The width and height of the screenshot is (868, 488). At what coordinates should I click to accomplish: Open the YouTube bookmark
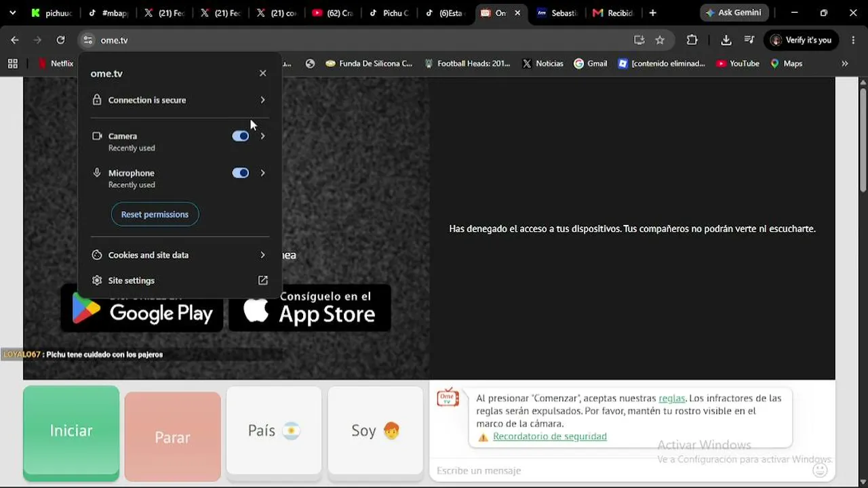738,64
